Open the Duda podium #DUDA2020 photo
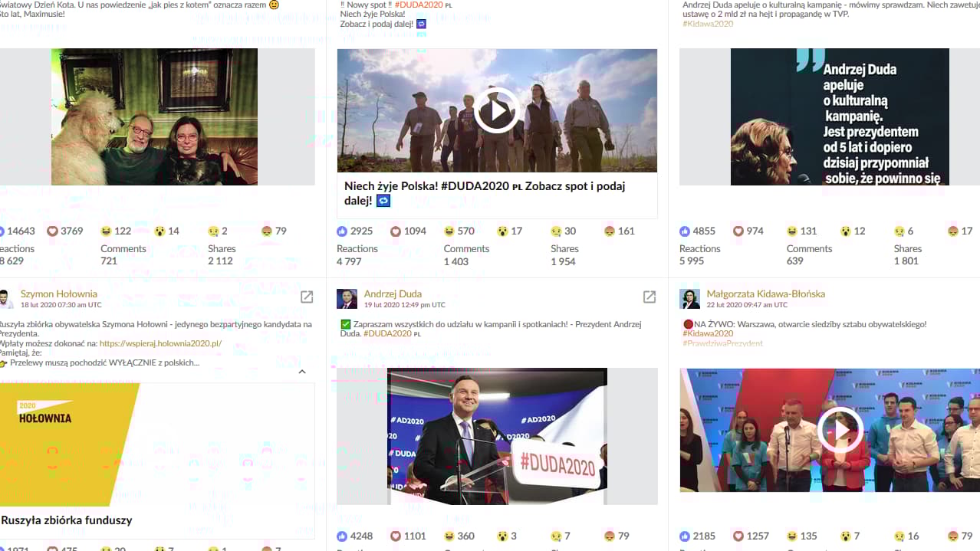The height and width of the screenshot is (551, 980). pyautogui.click(x=497, y=436)
